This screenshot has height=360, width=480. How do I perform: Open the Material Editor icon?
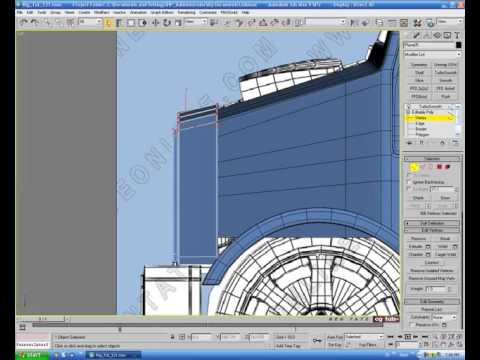[417, 23]
